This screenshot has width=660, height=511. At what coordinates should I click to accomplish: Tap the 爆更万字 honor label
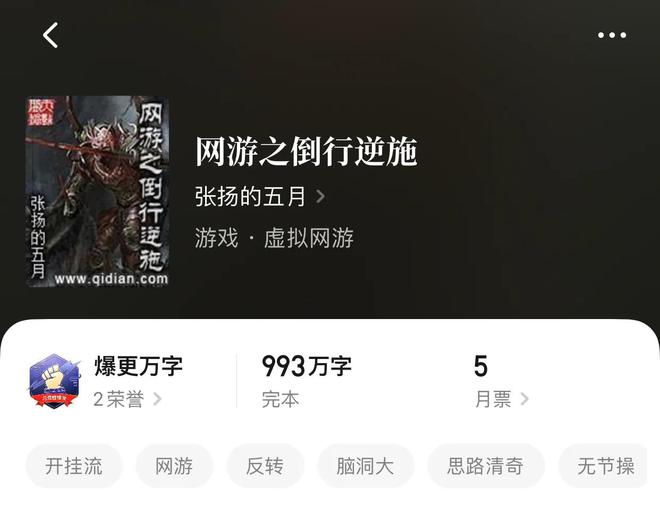[x=138, y=366]
